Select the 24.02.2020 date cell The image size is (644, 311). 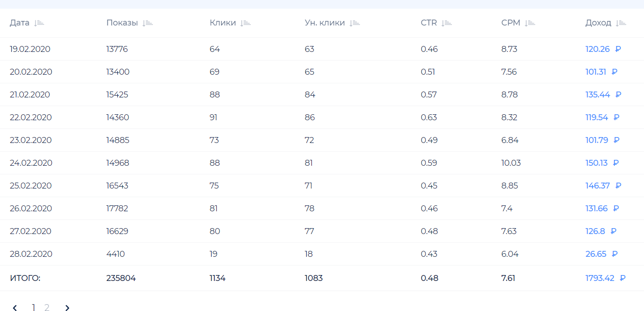(x=31, y=163)
